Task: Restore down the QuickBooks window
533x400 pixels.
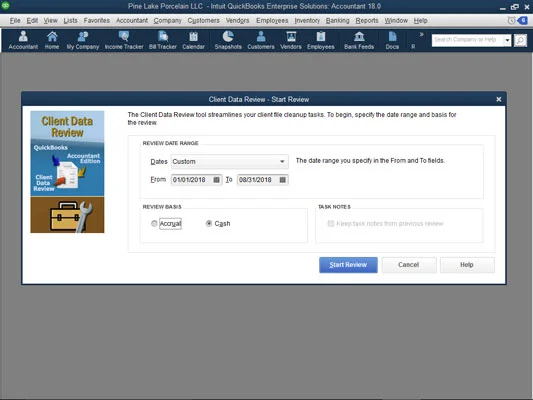Action: (x=515, y=7)
